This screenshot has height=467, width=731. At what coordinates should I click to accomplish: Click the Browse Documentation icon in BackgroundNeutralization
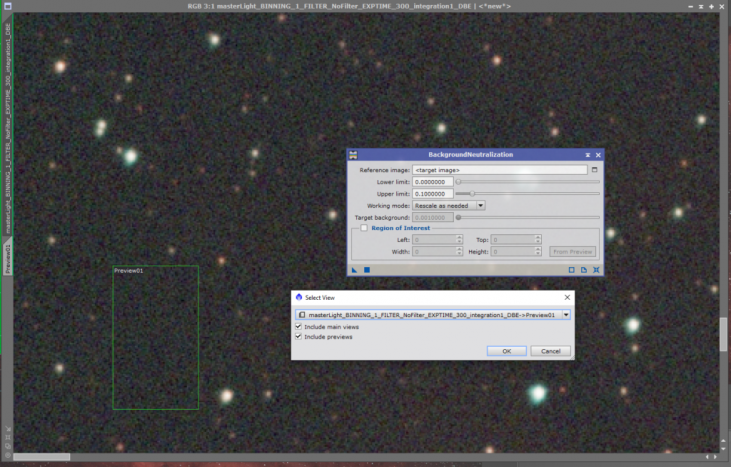pos(584,270)
